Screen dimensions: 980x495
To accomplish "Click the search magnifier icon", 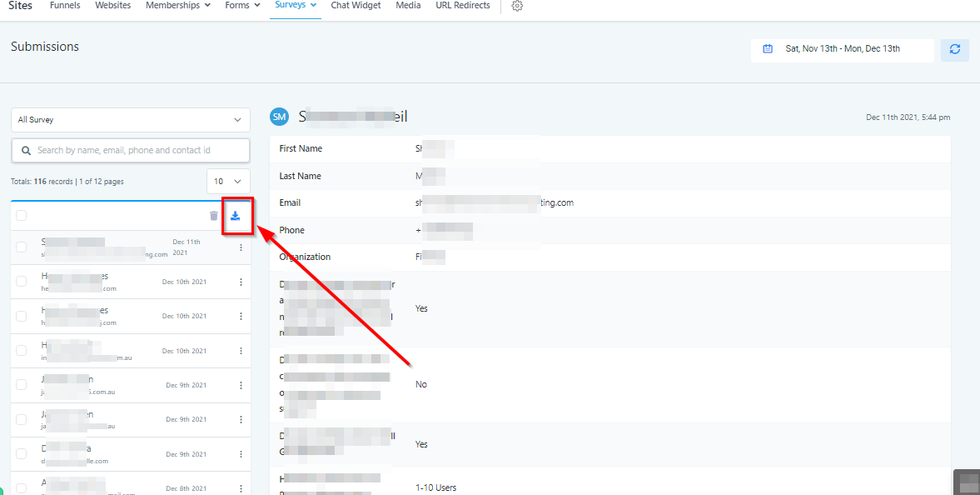I will 27,150.
